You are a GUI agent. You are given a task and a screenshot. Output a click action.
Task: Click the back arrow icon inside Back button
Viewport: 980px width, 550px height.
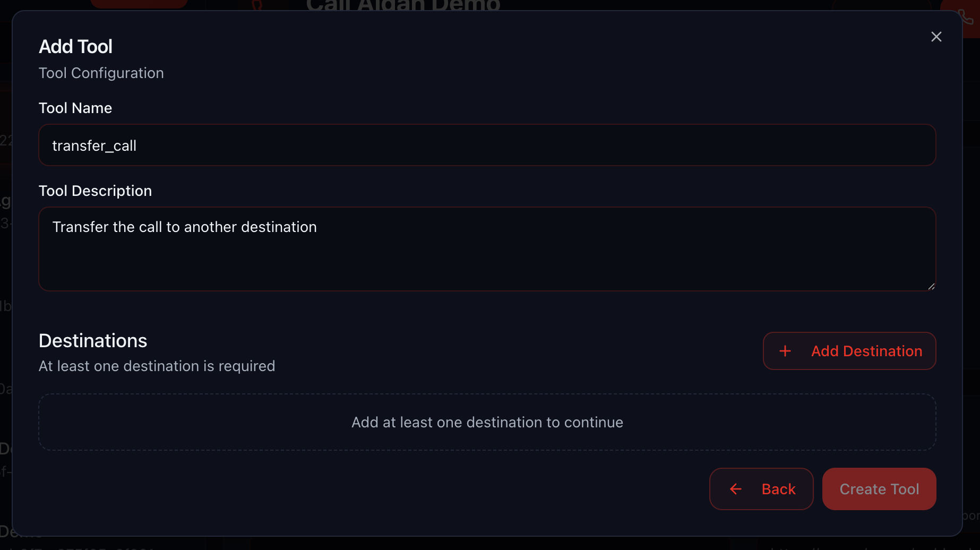point(735,489)
